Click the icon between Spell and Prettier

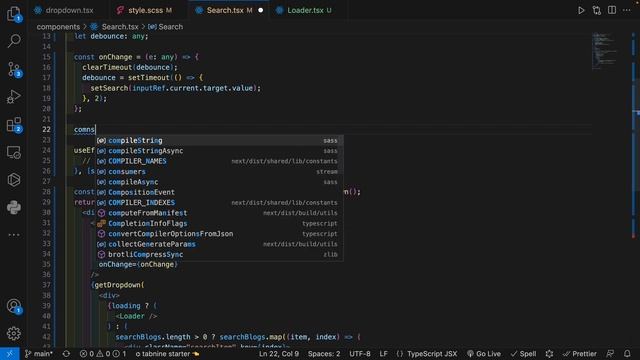(x=549, y=354)
